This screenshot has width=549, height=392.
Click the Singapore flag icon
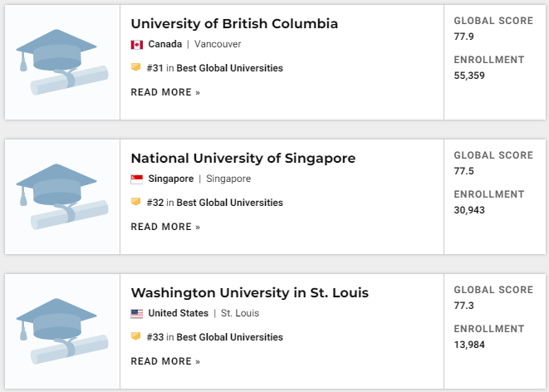[136, 179]
